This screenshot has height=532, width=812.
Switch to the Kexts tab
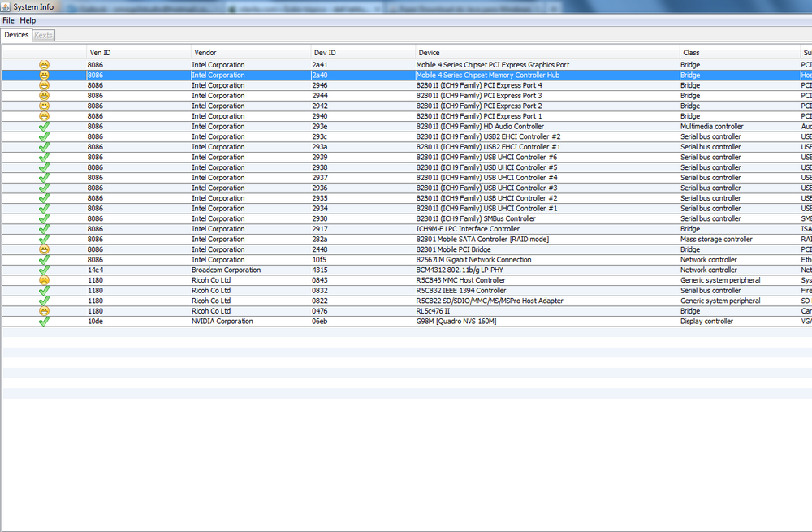pyautogui.click(x=43, y=35)
